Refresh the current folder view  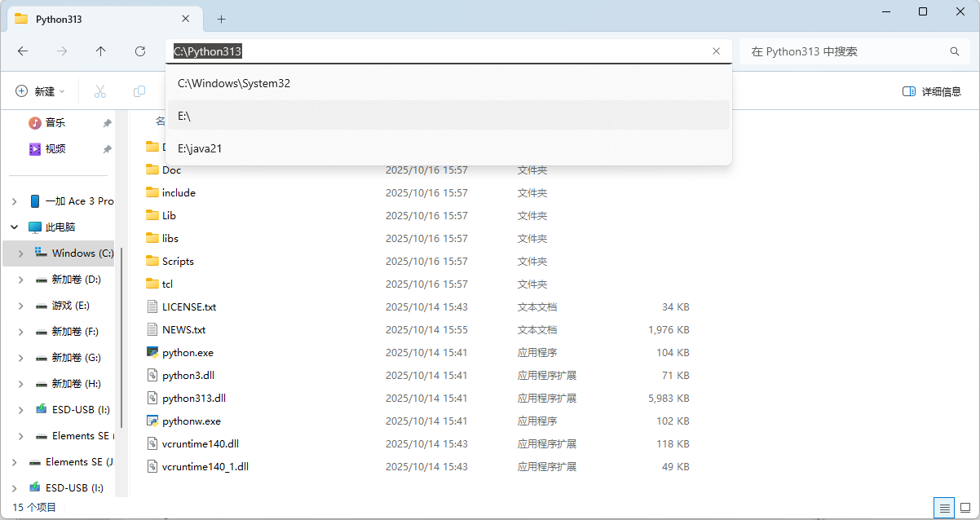(140, 51)
